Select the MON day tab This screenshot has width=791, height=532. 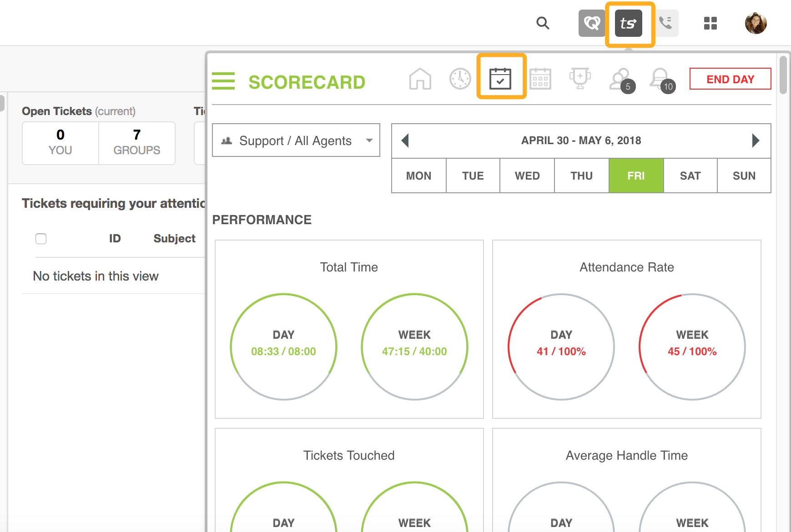pos(419,176)
